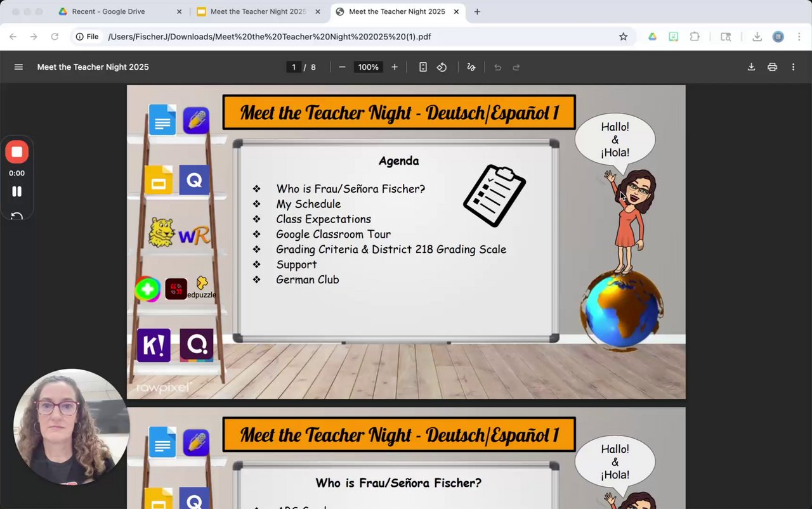Click 'Who is Frau/Señora Fischer?' agenda item
This screenshot has width=812, height=509.
pyautogui.click(x=351, y=189)
